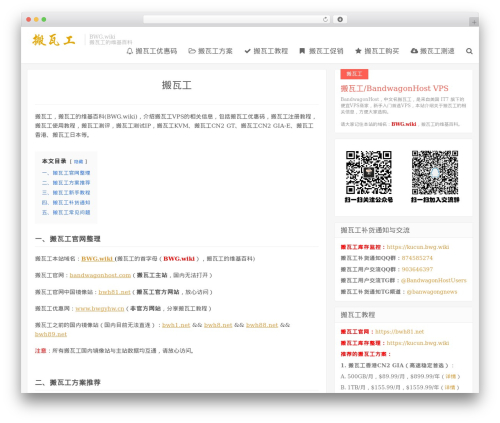Click the cloud icon before 搬瓦工测速

tap(414, 51)
